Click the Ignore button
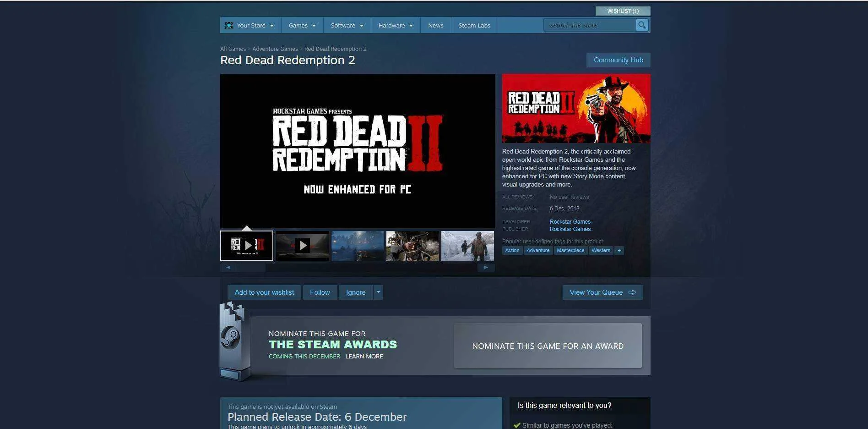 (356, 292)
